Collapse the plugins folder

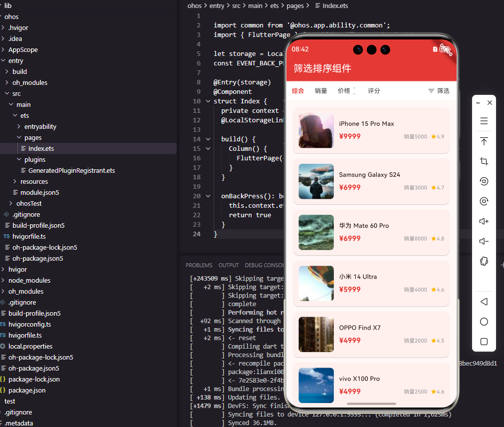coord(35,160)
